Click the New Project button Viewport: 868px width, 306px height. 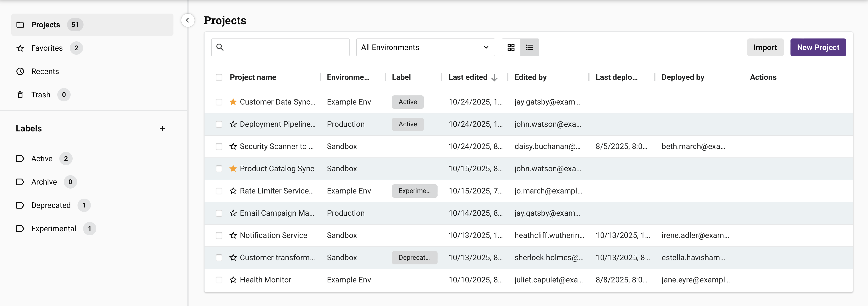(x=817, y=48)
